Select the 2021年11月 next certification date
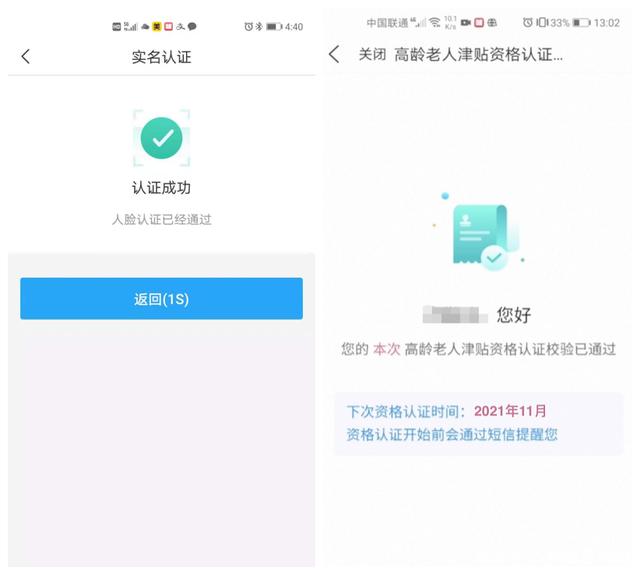Viewport: 640px width, 575px height. click(510, 411)
